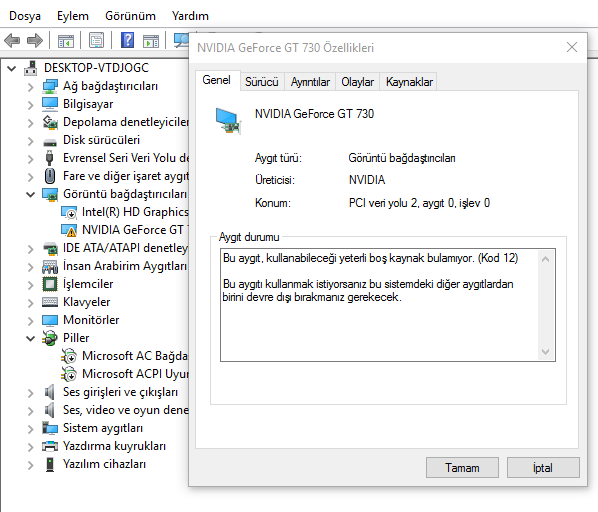Open the Eylem menu

(73, 16)
